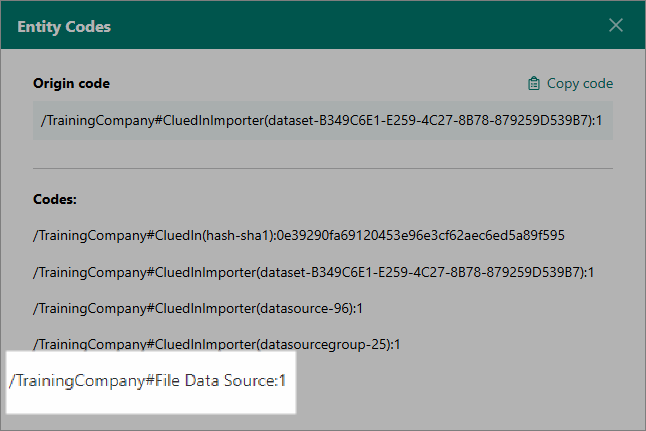Click the Origin code heading label
The image size is (646, 431).
71,83
